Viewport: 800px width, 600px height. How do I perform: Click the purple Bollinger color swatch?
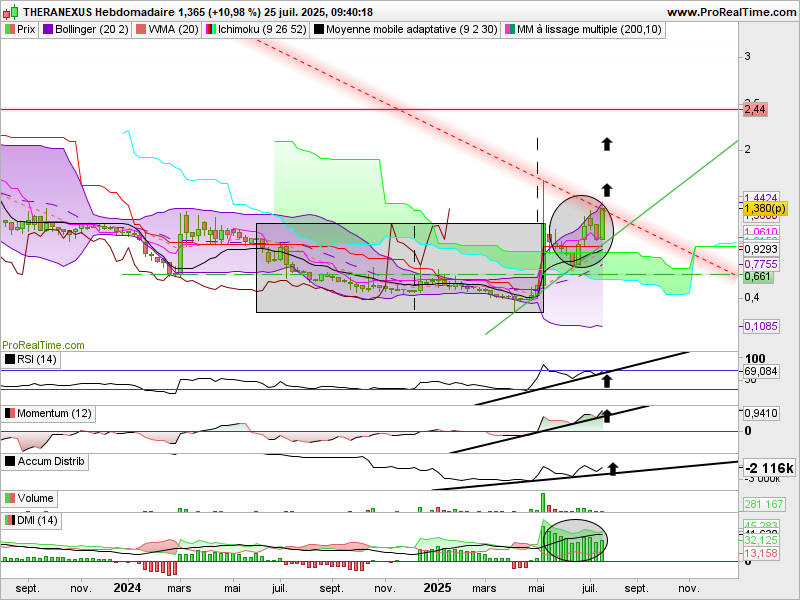pos(47,30)
